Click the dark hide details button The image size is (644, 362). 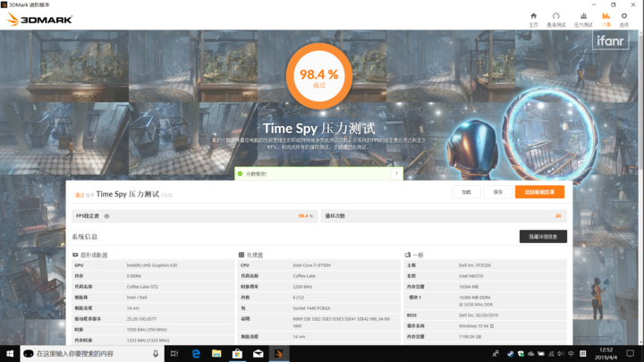tap(543, 236)
